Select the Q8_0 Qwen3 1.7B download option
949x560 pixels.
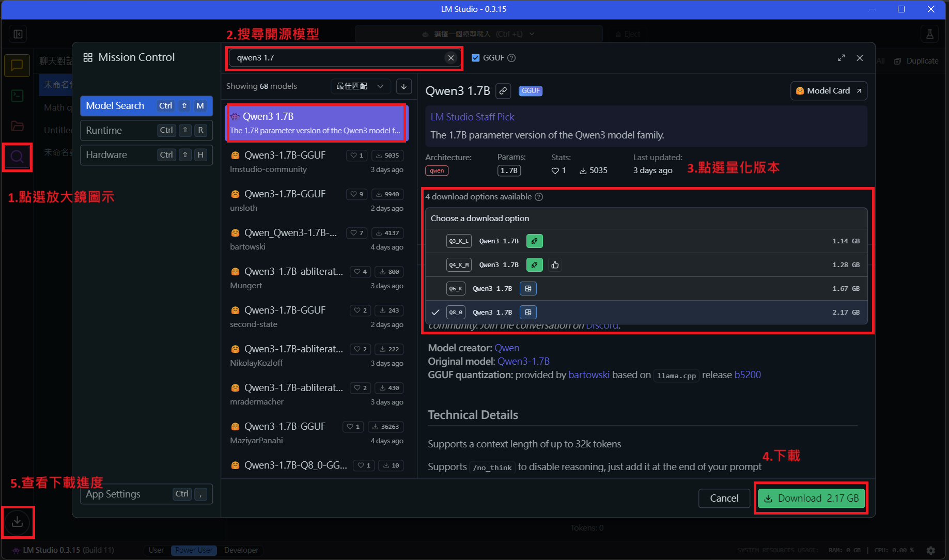point(646,313)
